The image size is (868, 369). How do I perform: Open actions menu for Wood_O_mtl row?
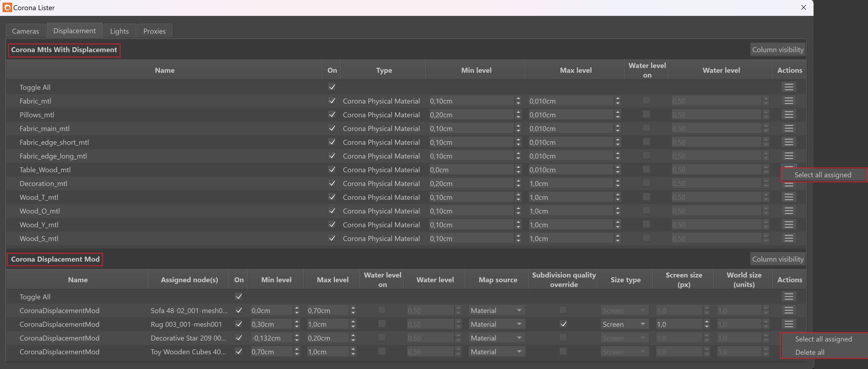[x=788, y=211]
